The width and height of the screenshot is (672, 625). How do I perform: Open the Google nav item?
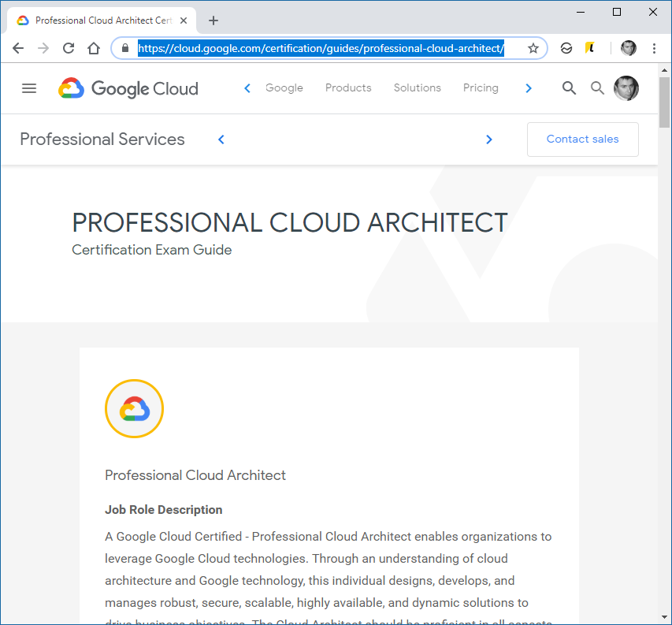[x=284, y=87]
